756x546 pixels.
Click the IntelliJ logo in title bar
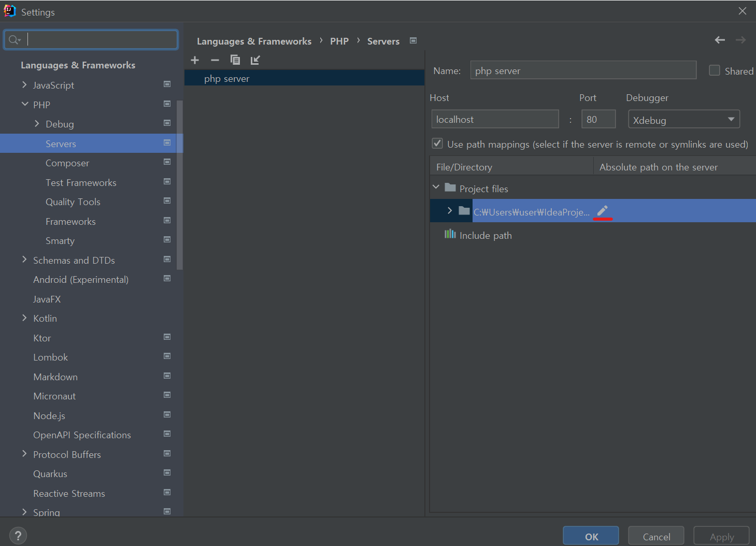tap(10, 11)
